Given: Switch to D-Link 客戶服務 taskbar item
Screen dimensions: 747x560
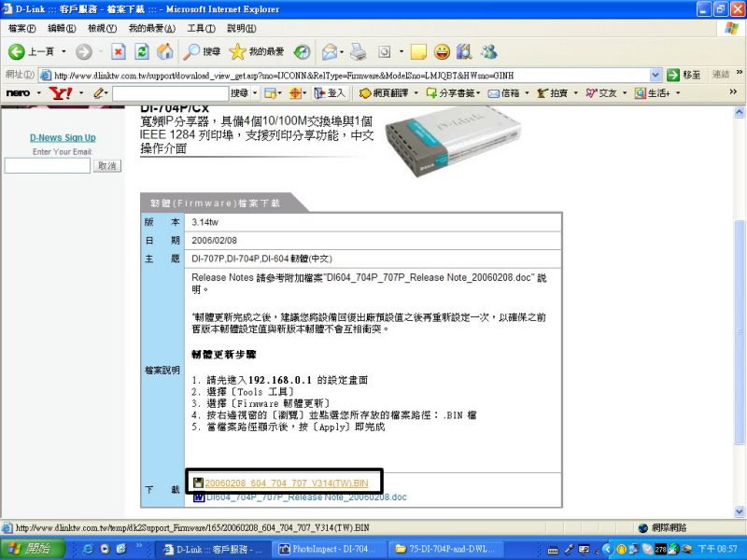Looking at the screenshot, I should tap(214, 549).
